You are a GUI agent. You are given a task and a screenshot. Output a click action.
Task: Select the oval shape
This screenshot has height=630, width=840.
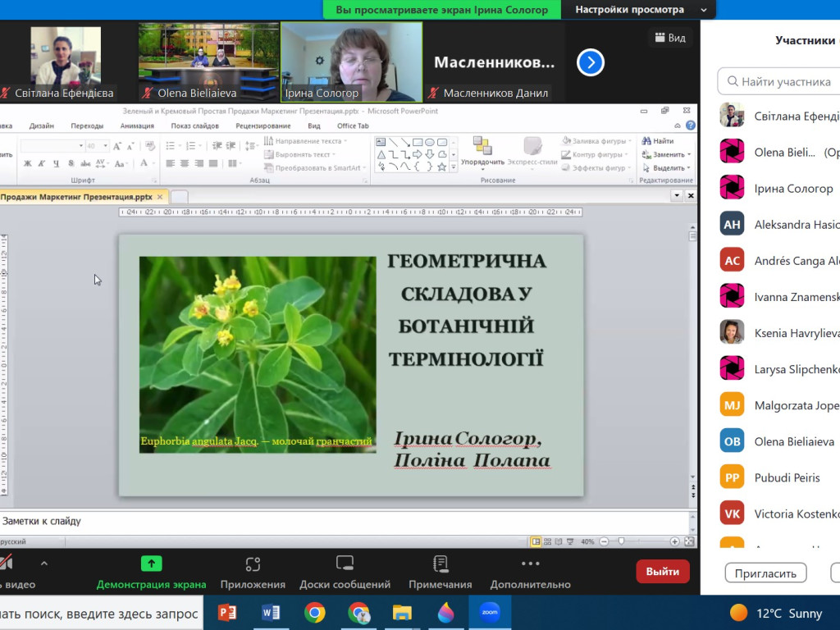pos(430,142)
